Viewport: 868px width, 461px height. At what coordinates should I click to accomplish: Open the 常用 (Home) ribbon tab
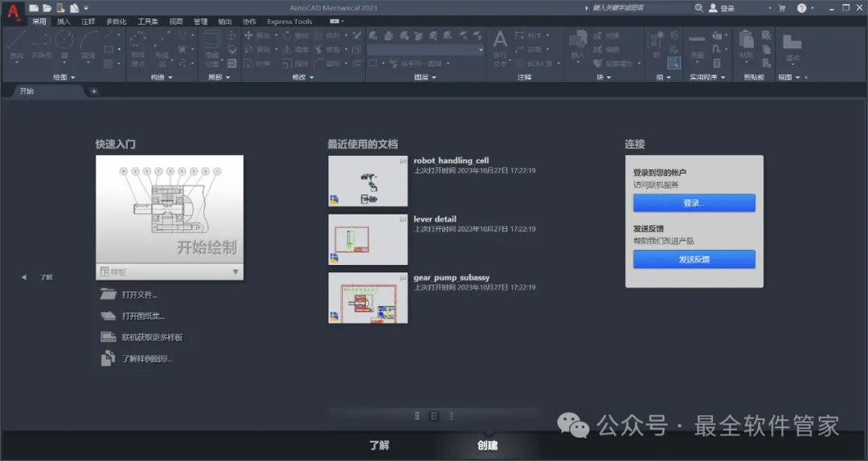click(39, 22)
